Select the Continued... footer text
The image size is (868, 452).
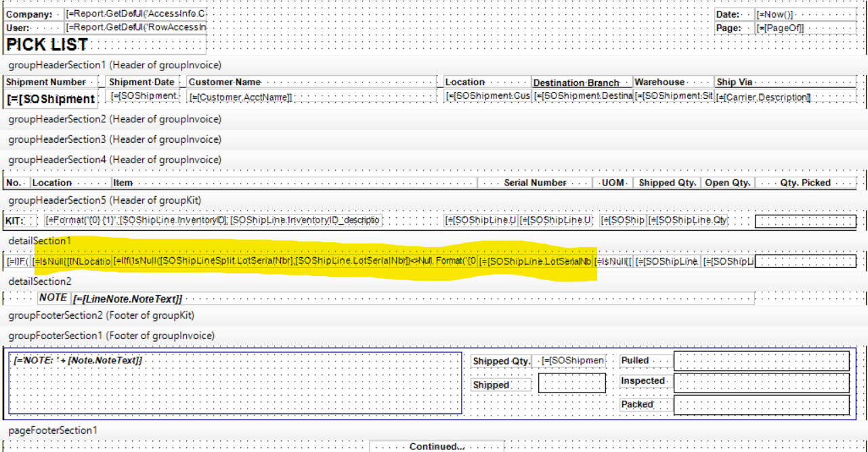(x=437, y=447)
